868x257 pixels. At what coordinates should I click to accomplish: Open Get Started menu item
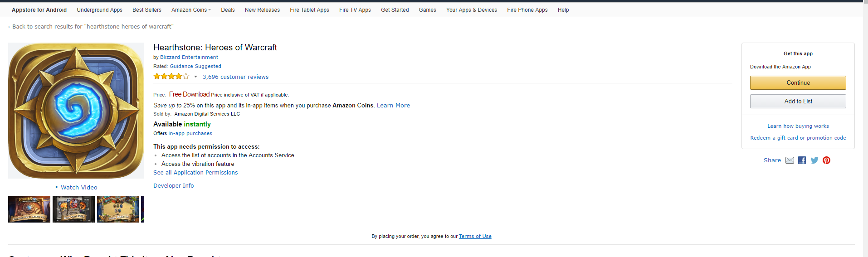pyautogui.click(x=395, y=10)
